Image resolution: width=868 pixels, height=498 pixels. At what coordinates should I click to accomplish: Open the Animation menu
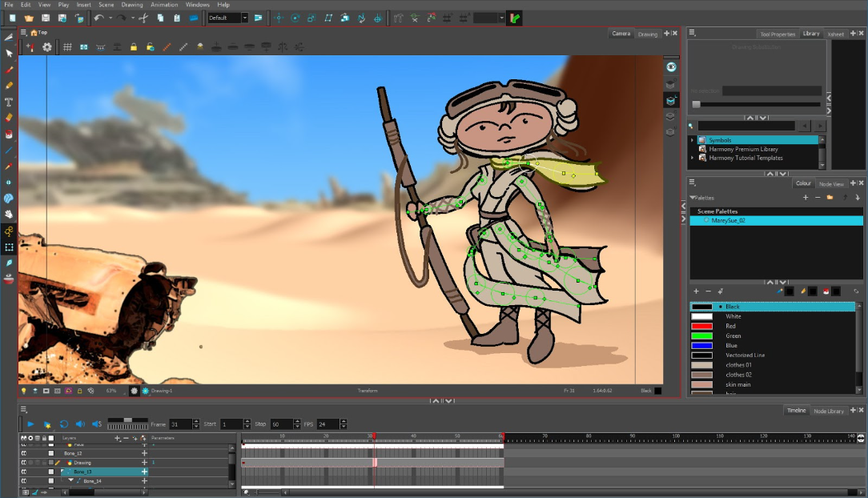[164, 5]
